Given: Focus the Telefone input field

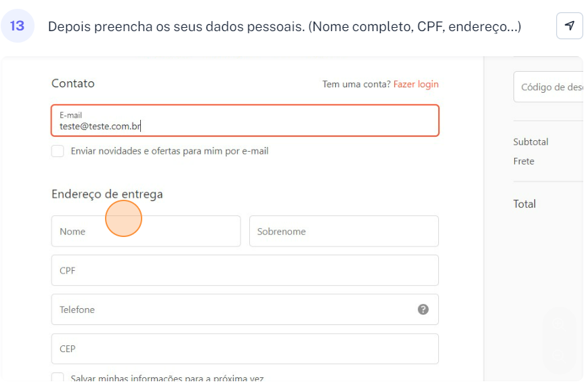Looking at the screenshot, I should tap(230, 309).
